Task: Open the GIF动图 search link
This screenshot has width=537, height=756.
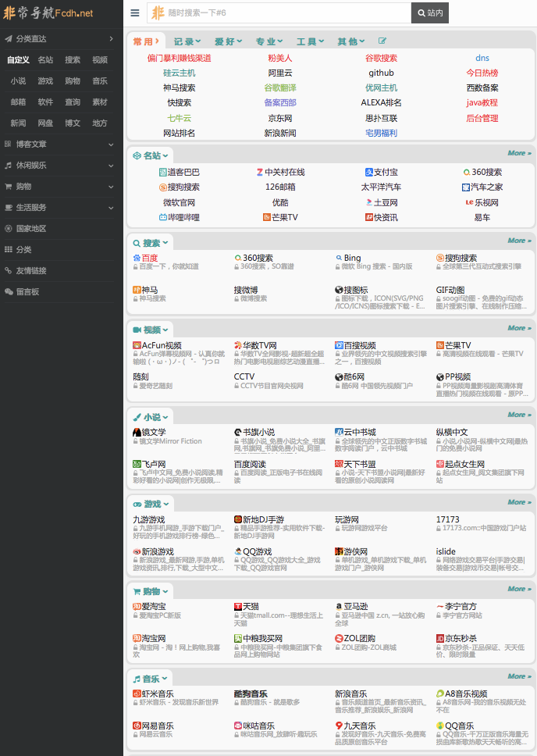Action: pos(450,290)
